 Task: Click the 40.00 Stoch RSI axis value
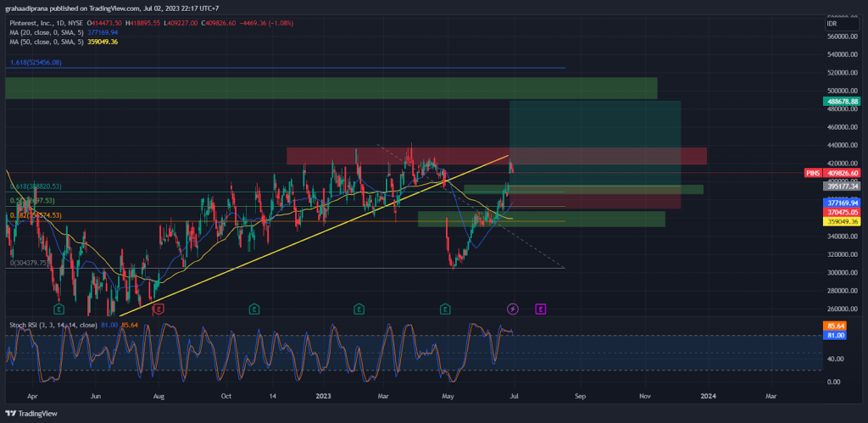(x=835, y=359)
